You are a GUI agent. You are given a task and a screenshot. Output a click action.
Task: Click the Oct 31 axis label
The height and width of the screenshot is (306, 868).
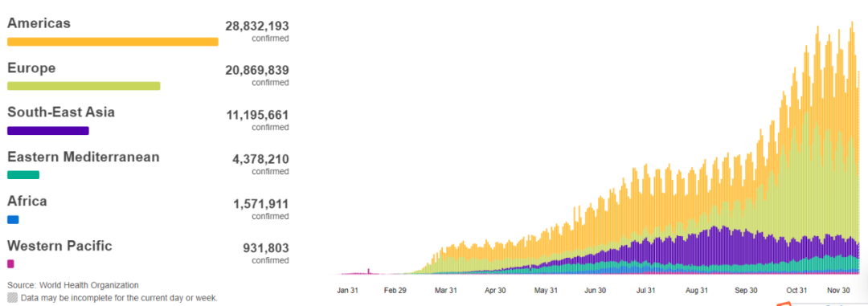(796, 290)
